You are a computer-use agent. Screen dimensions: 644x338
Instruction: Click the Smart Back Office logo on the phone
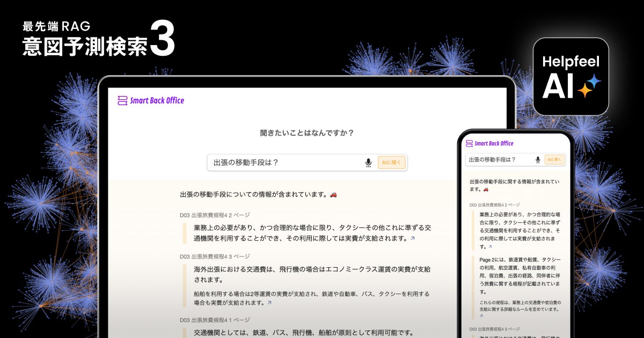pos(489,143)
